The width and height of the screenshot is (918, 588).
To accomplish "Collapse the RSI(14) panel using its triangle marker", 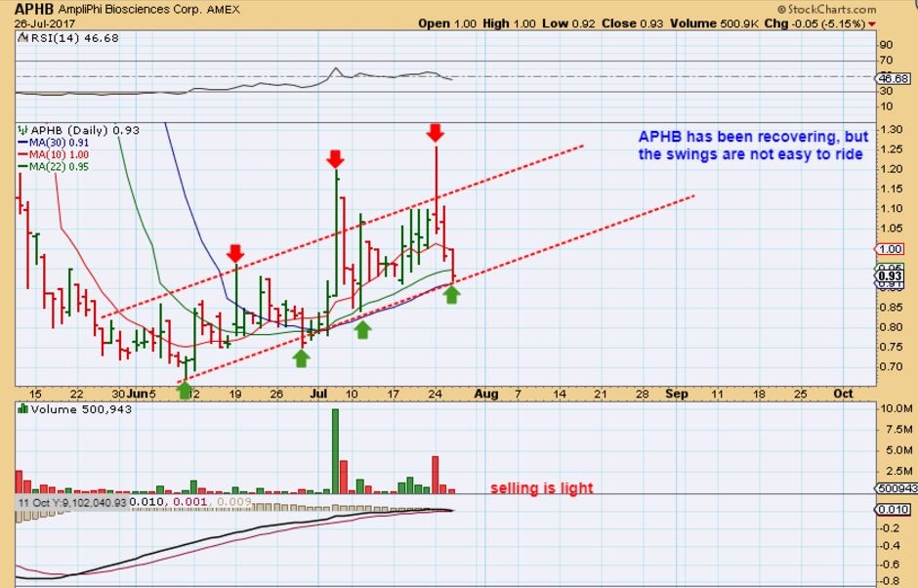I will point(22,37).
